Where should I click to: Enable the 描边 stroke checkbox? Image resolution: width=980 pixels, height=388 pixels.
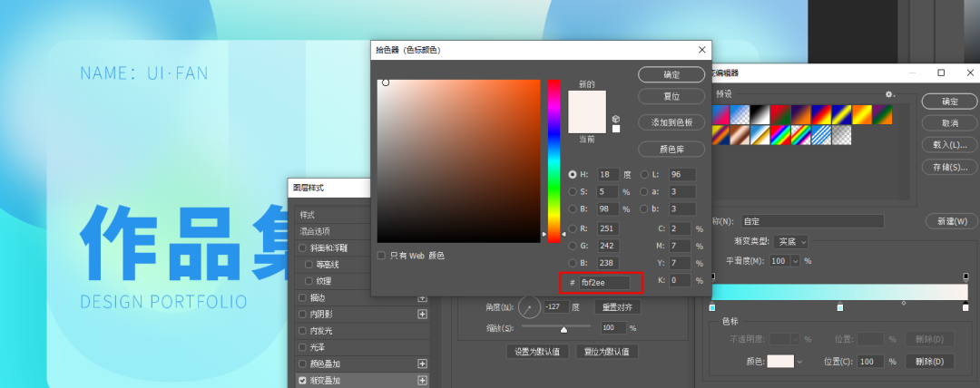pyautogui.click(x=303, y=297)
